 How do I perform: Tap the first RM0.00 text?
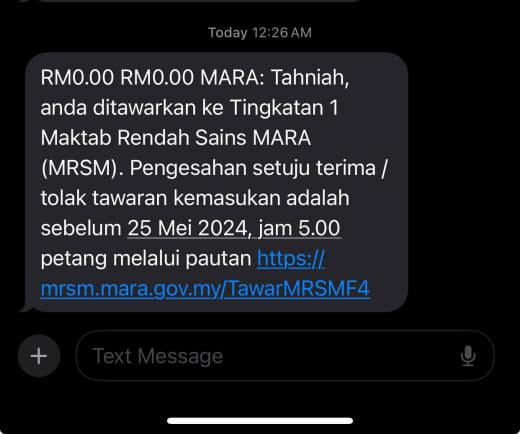[77, 78]
